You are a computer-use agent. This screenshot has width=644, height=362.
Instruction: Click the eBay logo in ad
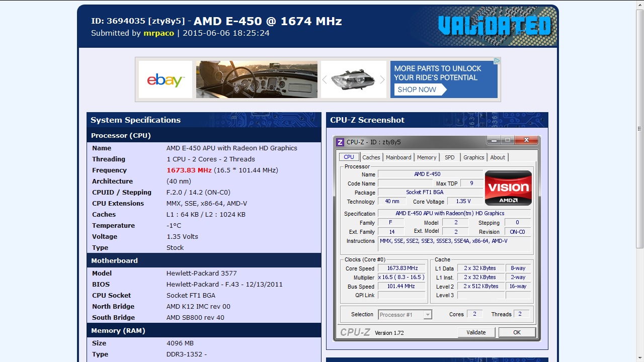coord(165,79)
